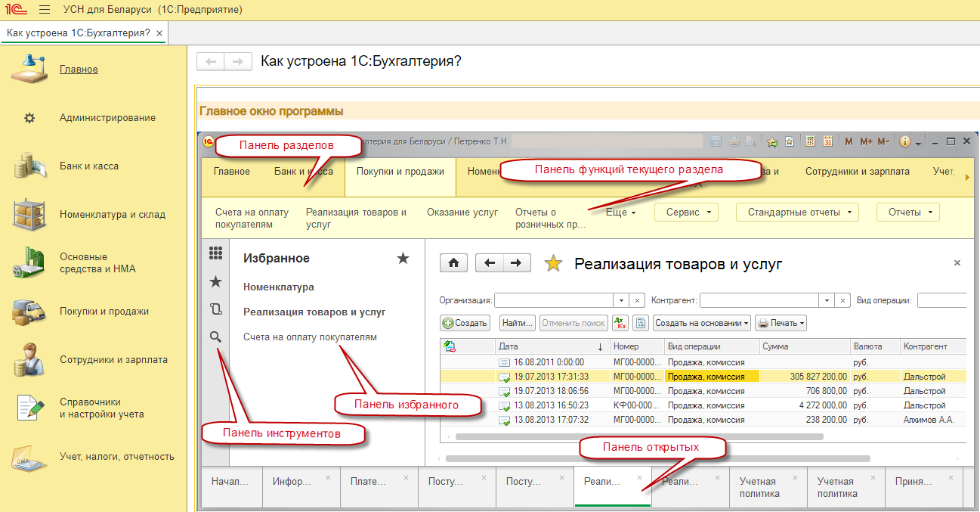Image resolution: width=980 pixels, height=512 pixels.
Task: Click the M- memory button in embedded title bar
Action: 883,141
